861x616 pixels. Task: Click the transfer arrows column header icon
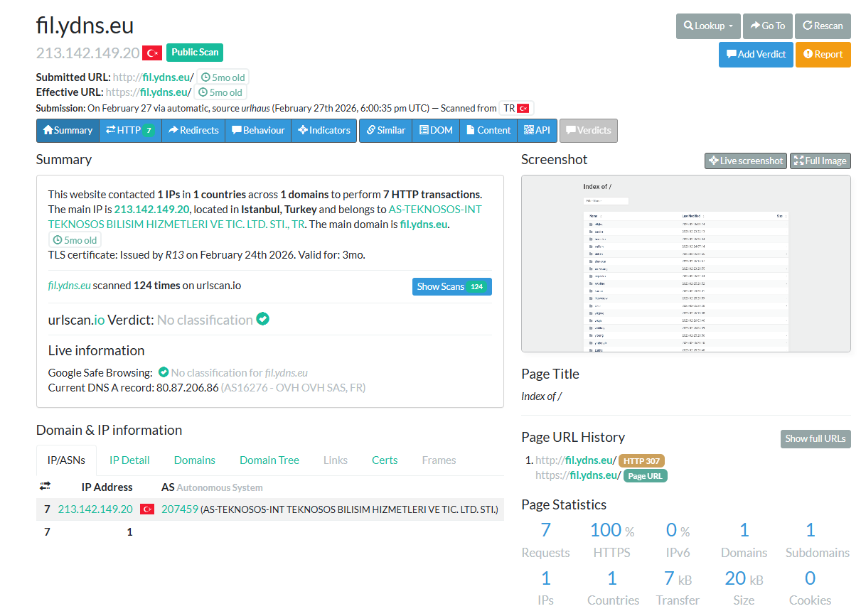(x=46, y=486)
